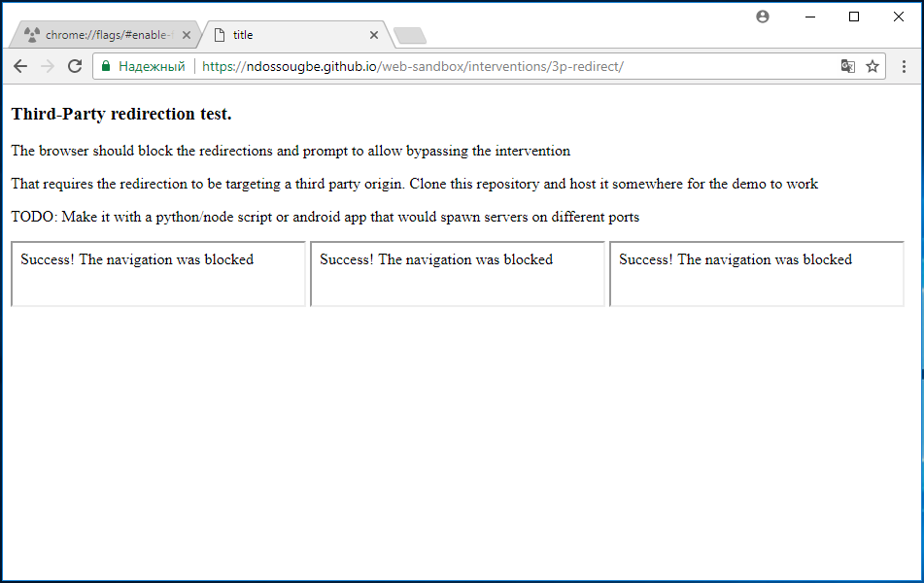
Task: Open a new tab
Action: click(410, 36)
